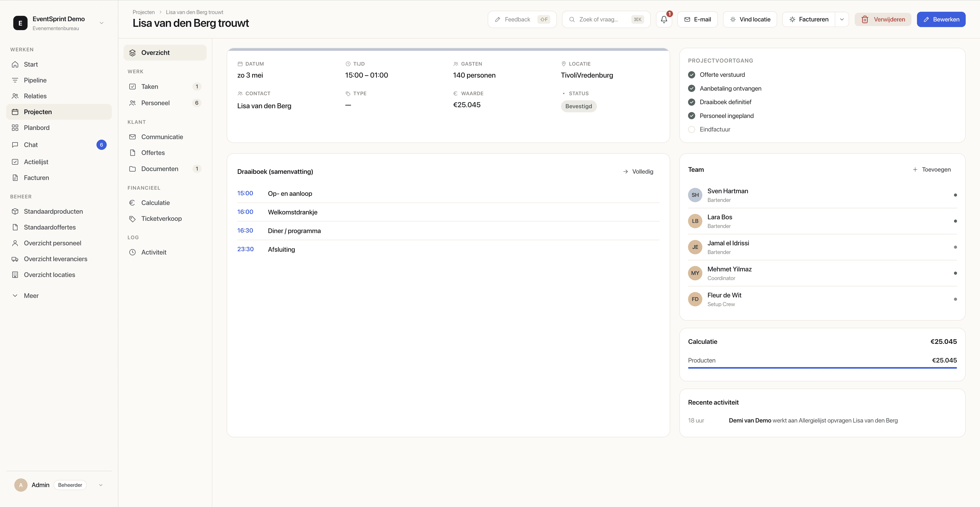Toggle Sven Hartman's availability dot
Screen dimensions: 980x507
point(956,195)
